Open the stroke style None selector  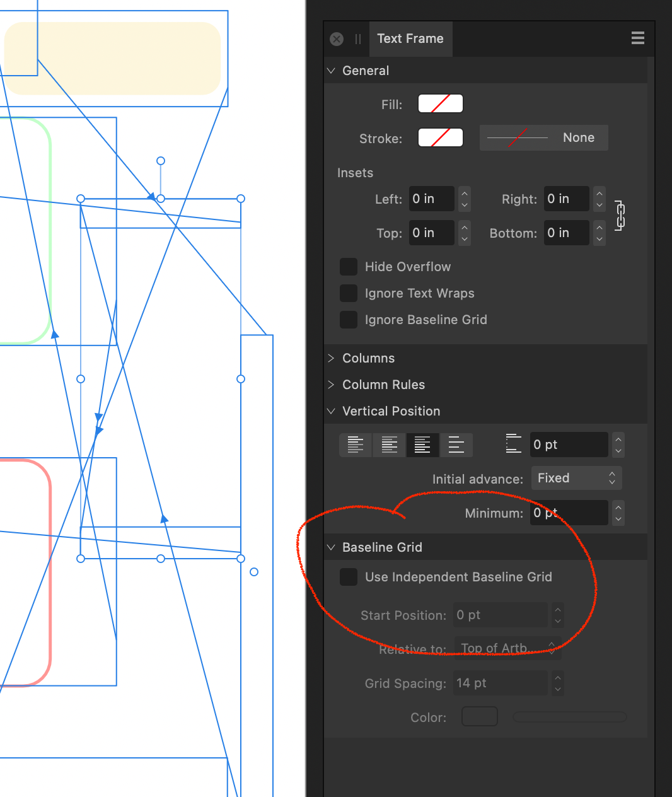pos(544,137)
